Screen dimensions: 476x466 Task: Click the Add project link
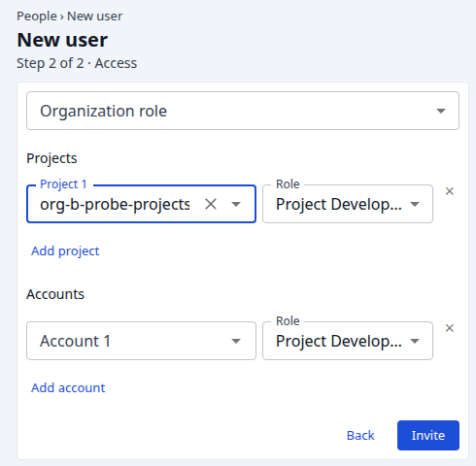coord(65,250)
